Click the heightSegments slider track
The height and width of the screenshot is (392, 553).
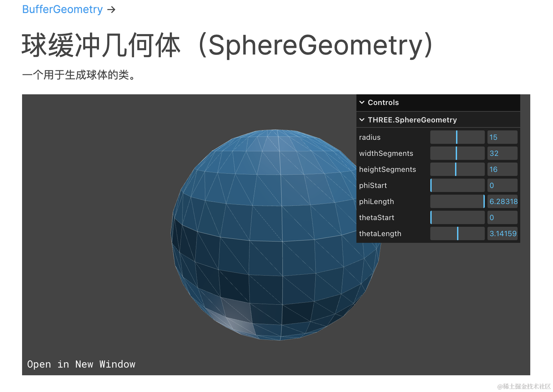tap(457, 169)
